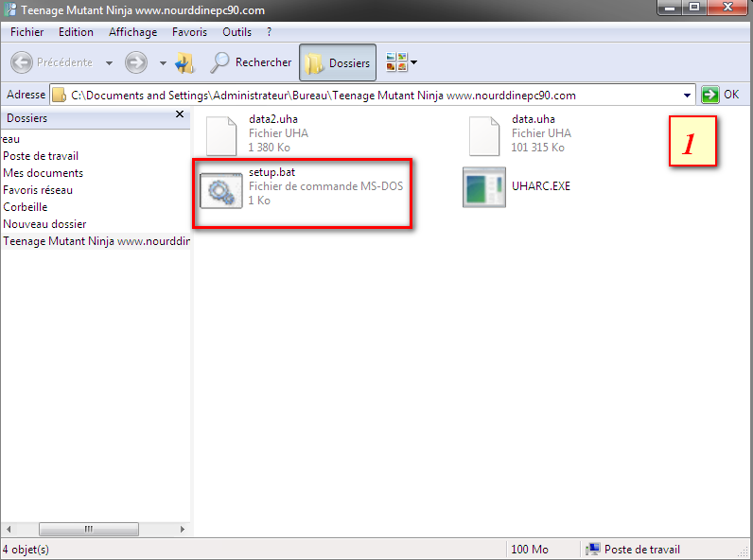Image resolution: width=753 pixels, height=560 pixels.
Task: Close the Dossiers side panel
Action: click(x=180, y=114)
